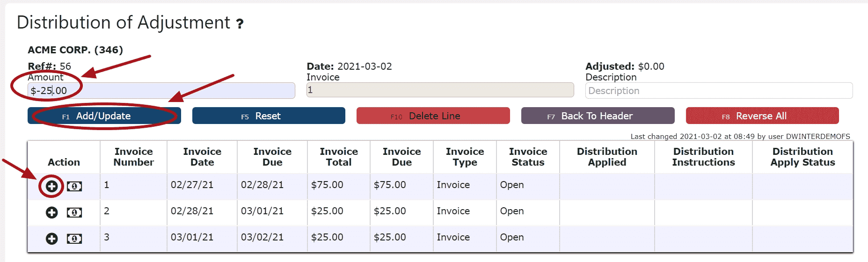Viewport: 868px width, 262px height.
Task: Click the plus icon for invoice 2
Action: pos(51,212)
